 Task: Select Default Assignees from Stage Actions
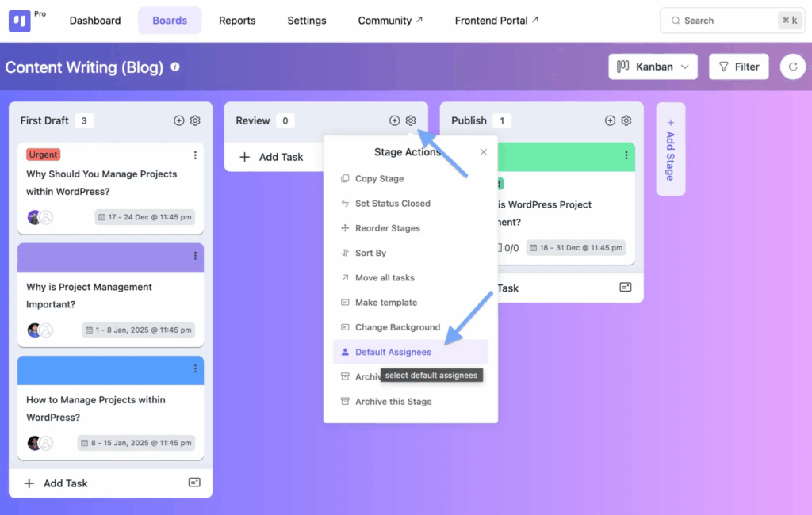[x=393, y=352]
